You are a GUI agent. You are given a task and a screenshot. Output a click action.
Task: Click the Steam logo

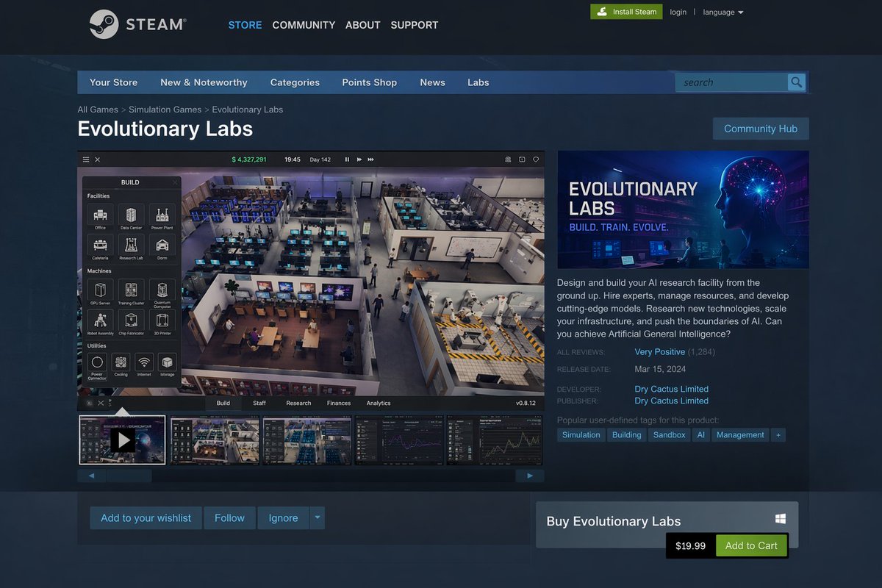(x=137, y=24)
